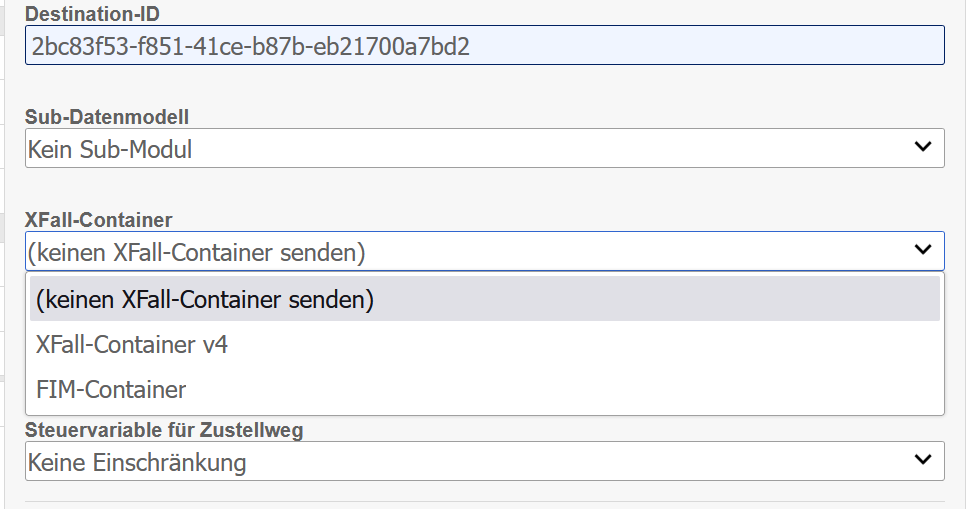
Task: Pick '(keinen XFall-Container senden)' in the open list
Action: [x=204, y=300]
